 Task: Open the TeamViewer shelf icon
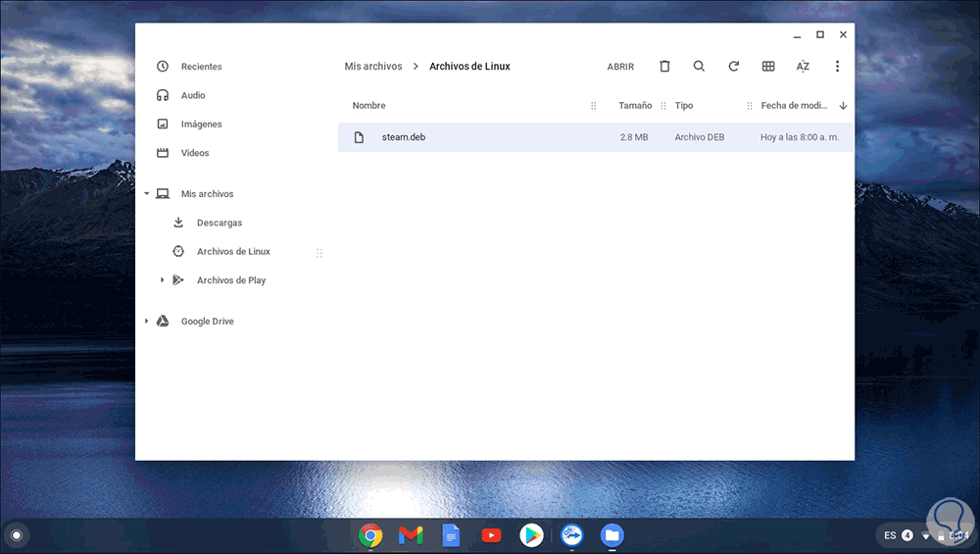(x=572, y=535)
